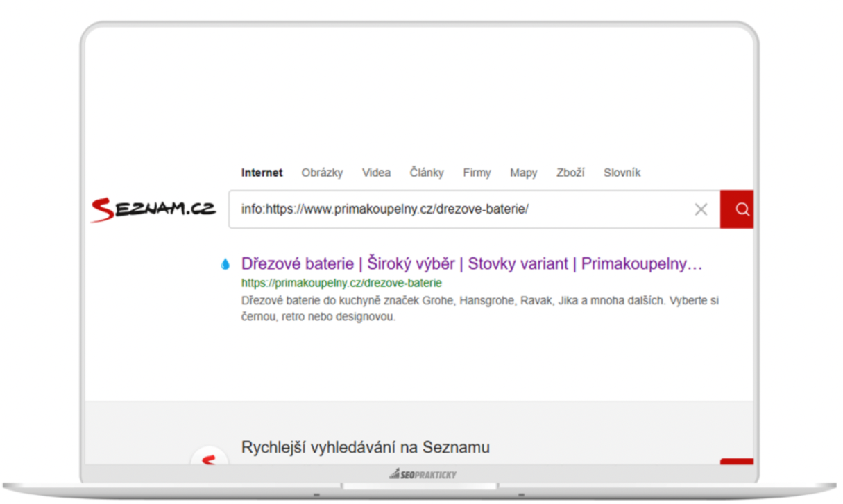Open the Zboží tab
The height and width of the screenshot is (504, 843).
[x=570, y=173]
